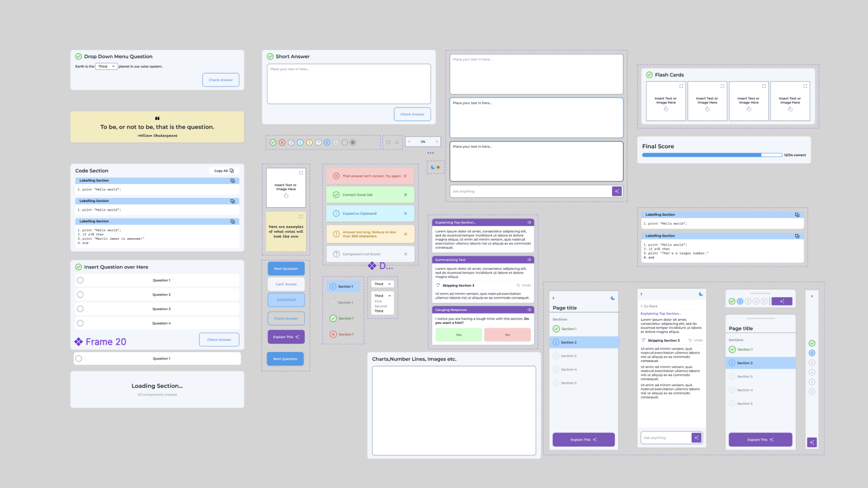
Task: Click expand icon on first flash card
Action: click(x=681, y=86)
